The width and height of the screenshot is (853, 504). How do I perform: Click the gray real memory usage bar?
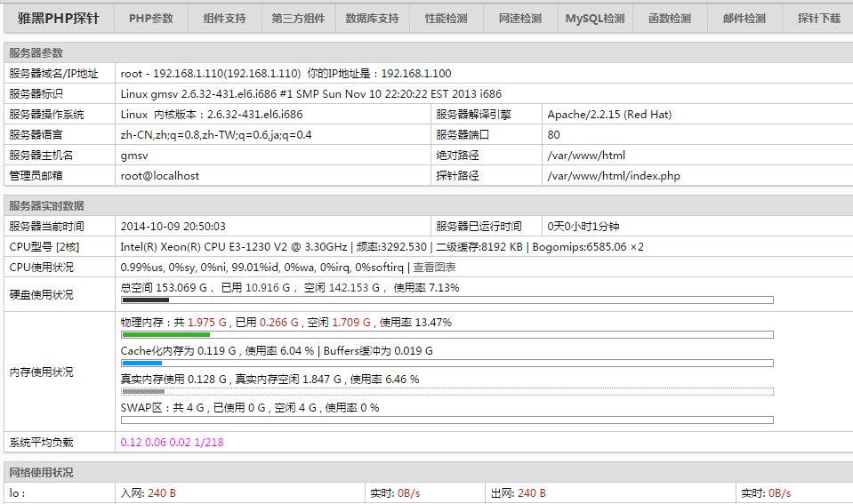pyautogui.click(x=143, y=392)
